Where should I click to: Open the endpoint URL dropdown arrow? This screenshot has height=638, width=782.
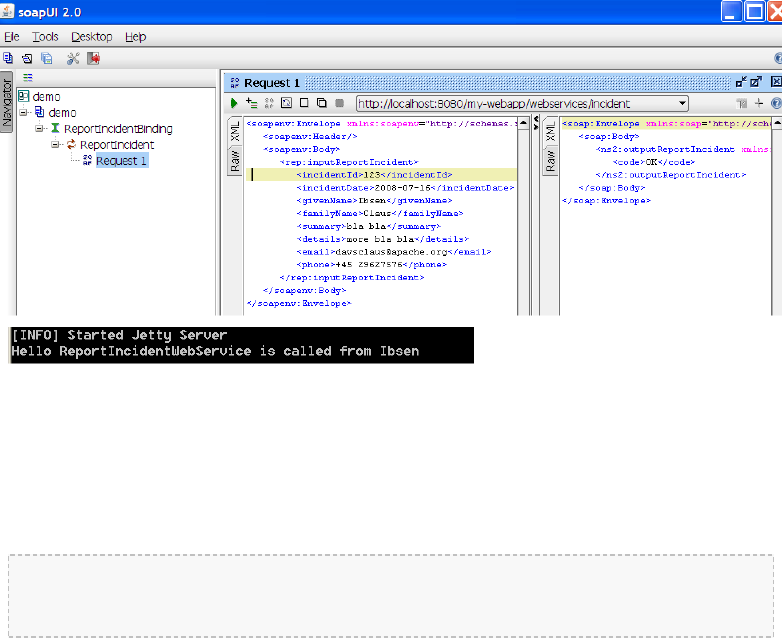[x=682, y=103]
